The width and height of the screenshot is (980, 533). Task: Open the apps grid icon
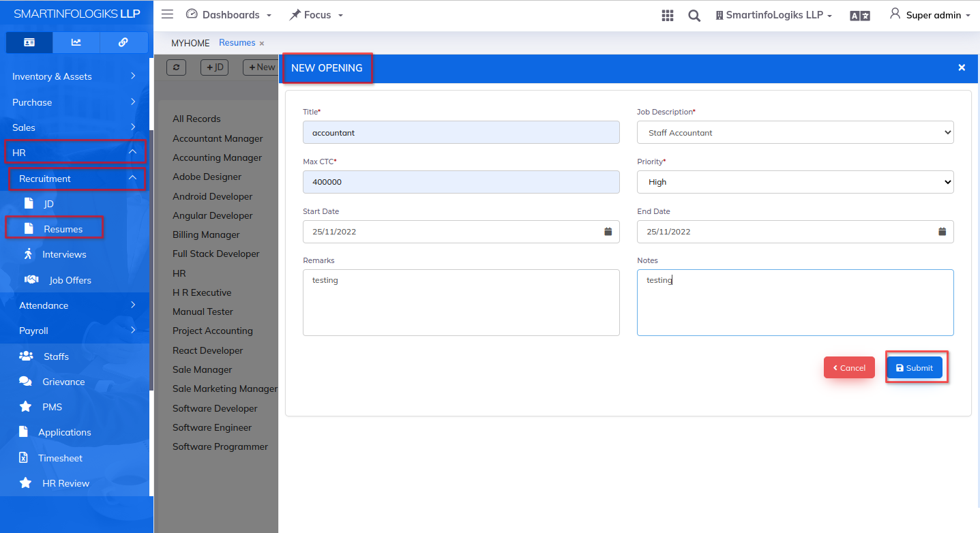[668, 16]
